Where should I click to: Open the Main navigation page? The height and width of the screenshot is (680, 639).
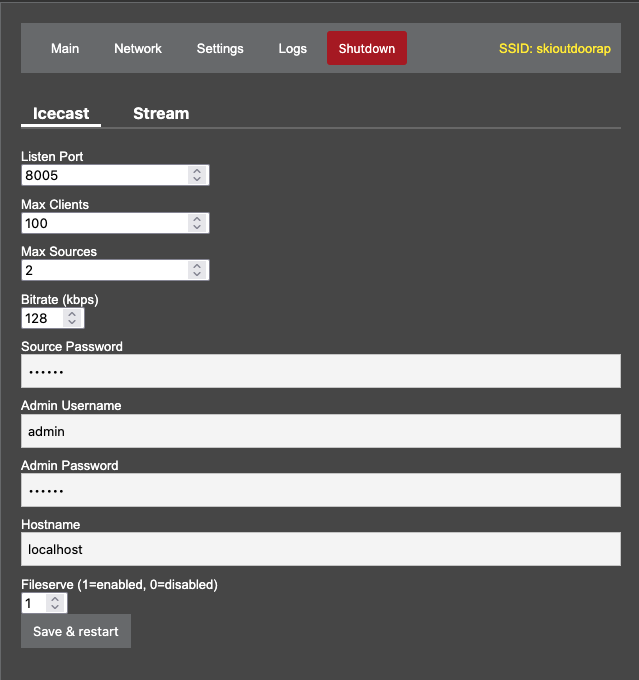65,48
